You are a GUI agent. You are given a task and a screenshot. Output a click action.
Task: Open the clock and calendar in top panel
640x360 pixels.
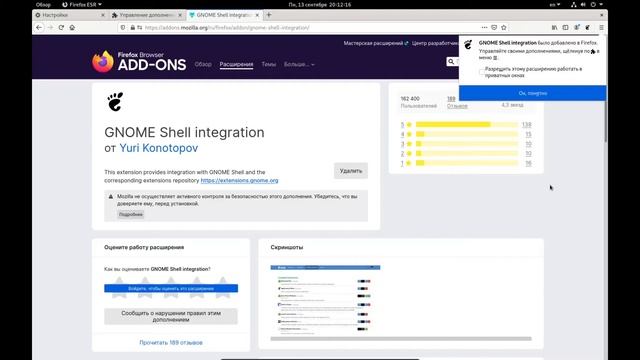click(x=320, y=4)
